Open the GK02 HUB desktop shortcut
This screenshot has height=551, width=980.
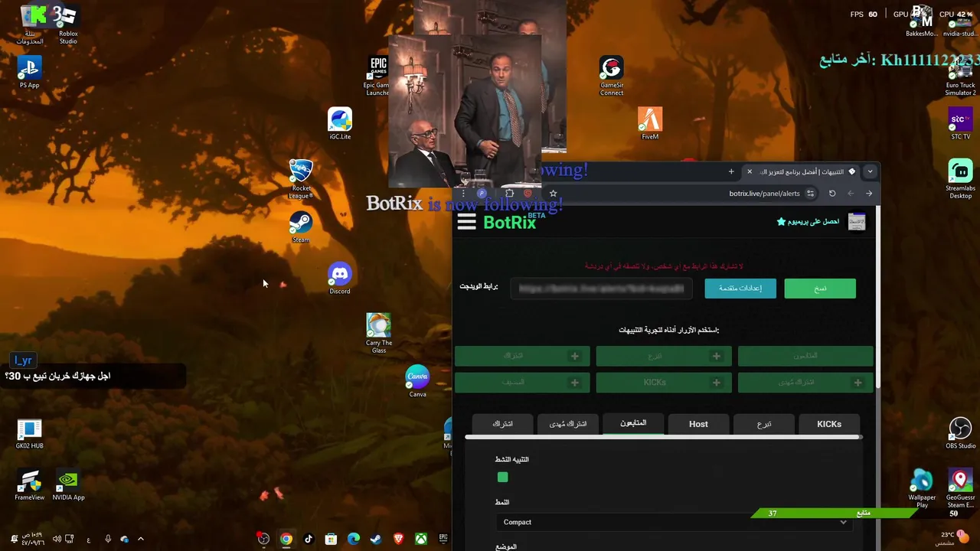pyautogui.click(x=29, y=433)
